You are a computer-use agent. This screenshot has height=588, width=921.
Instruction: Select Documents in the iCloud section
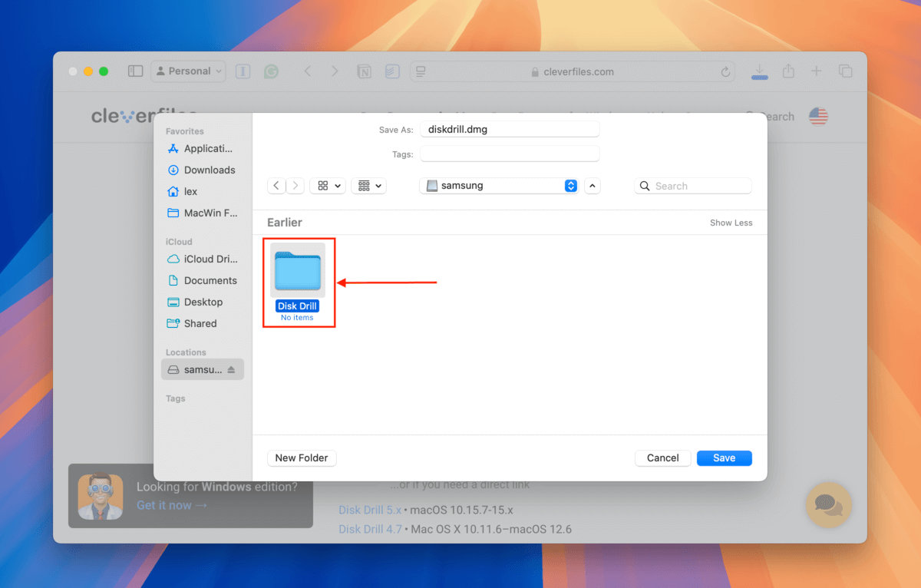coord(203,280)
